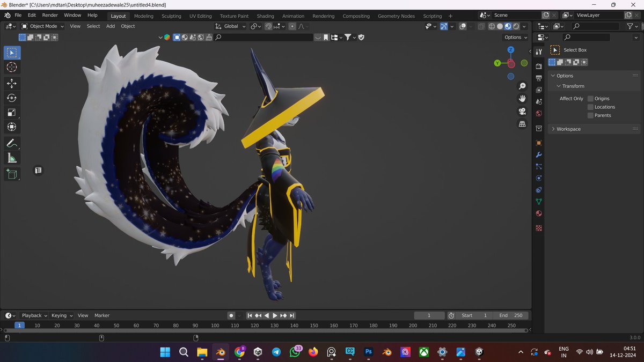Screen dimensions: 644x362
Task: Click the play animation button
Action: tap(275, 315)
